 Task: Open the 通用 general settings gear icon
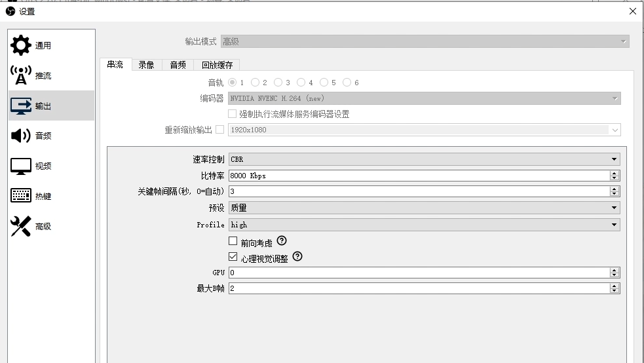click(x=20, y=45)
